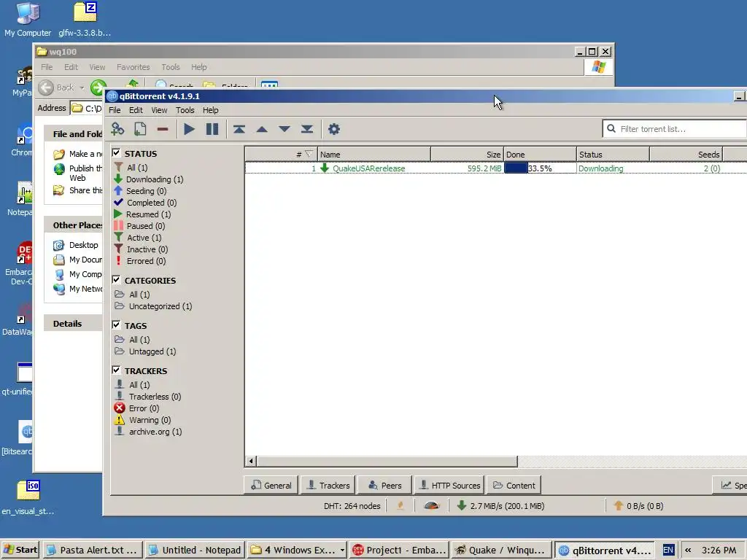Click download speed 2.7 MiB/s indicator
The height and width of the screenshot is (560, 747).
point(500,506)
